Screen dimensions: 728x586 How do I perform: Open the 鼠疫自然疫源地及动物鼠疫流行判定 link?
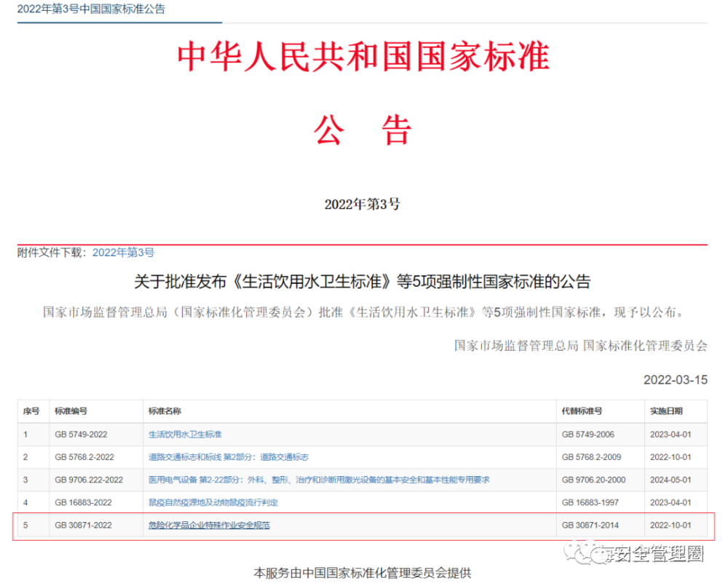click(213, 502)
